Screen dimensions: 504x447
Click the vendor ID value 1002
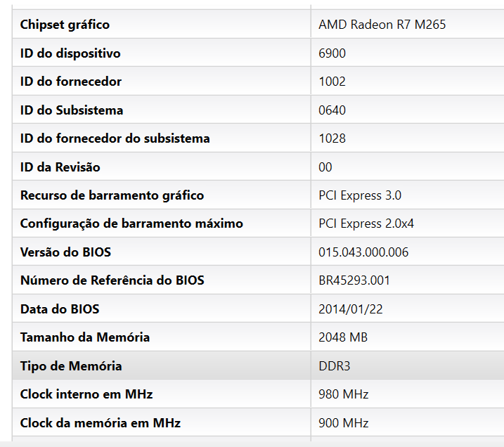tap(332, 82)
